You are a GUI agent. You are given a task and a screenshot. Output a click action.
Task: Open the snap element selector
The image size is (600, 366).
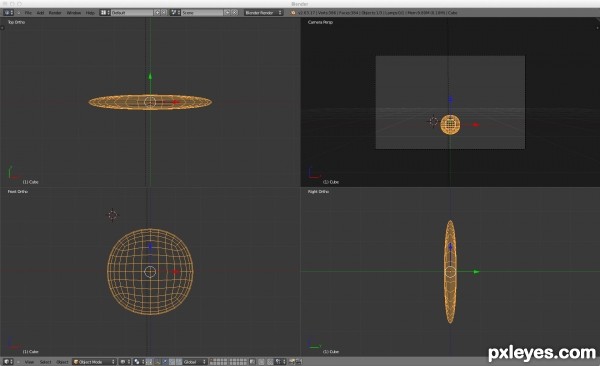[x=280, y=362]
